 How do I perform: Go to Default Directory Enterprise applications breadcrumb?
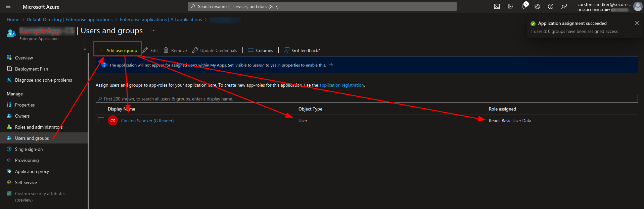70,19
